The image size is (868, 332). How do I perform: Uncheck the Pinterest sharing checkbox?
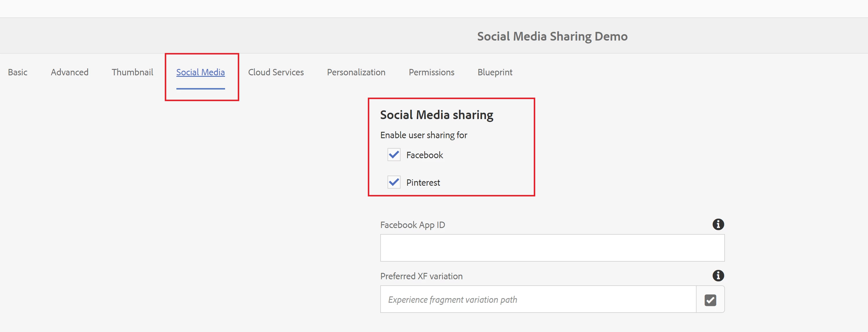pos(394,182)
